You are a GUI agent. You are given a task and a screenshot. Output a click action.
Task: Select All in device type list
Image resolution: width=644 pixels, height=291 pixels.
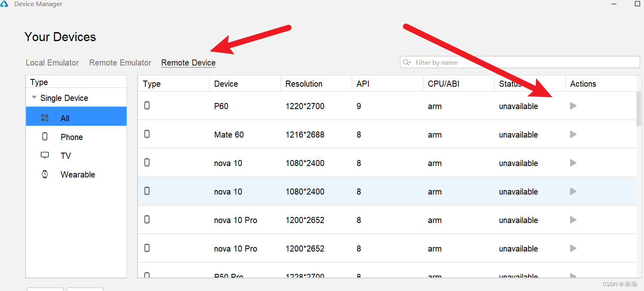point(76,116)
